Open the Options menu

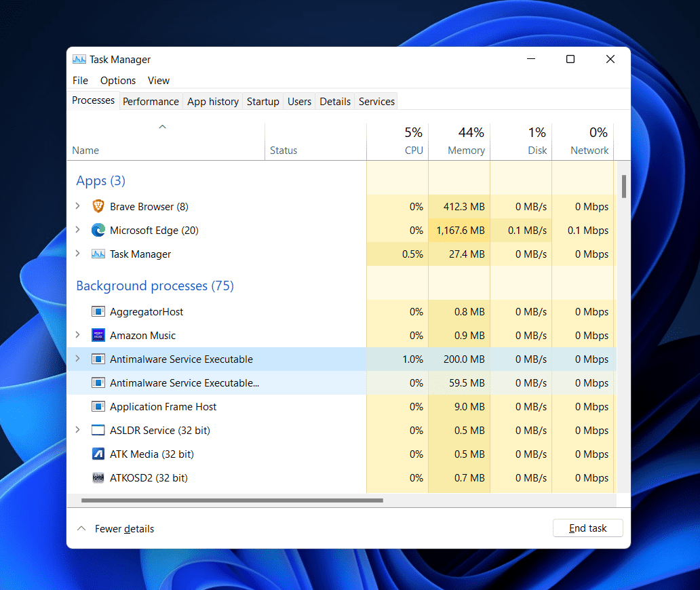pos(118,80)
